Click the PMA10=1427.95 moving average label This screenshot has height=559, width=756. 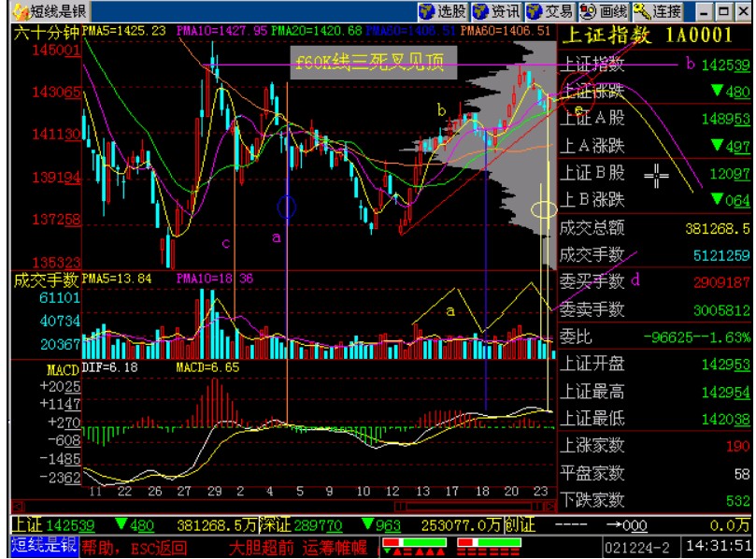click(221, 31)
